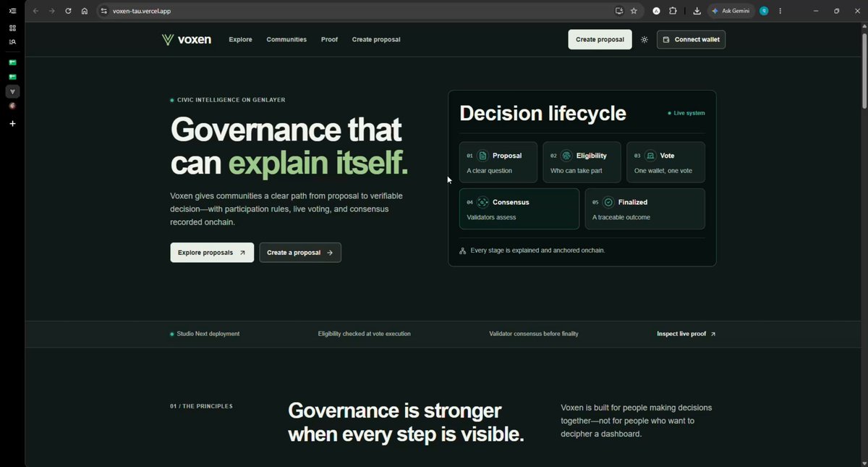The width and height of the screenshot is (868, 467).
Task: Click the Connect wallet button
Action: point(691,40)
